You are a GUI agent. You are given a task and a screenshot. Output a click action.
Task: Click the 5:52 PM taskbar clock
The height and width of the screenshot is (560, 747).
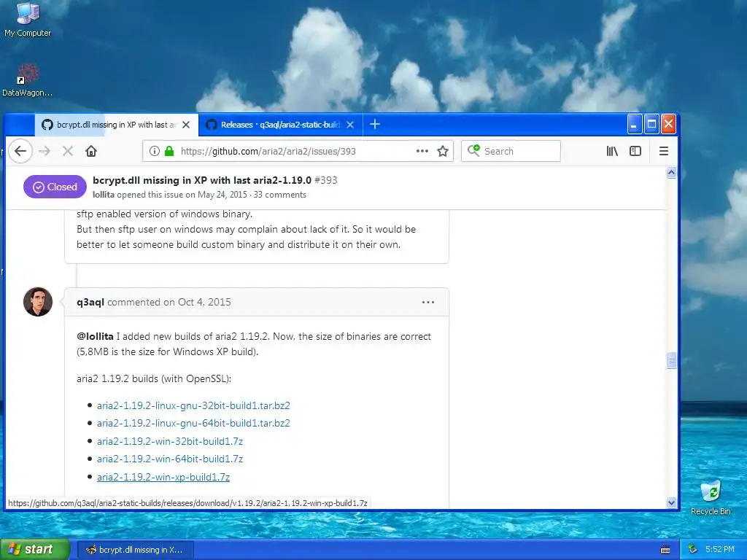[x=720, y=550]
